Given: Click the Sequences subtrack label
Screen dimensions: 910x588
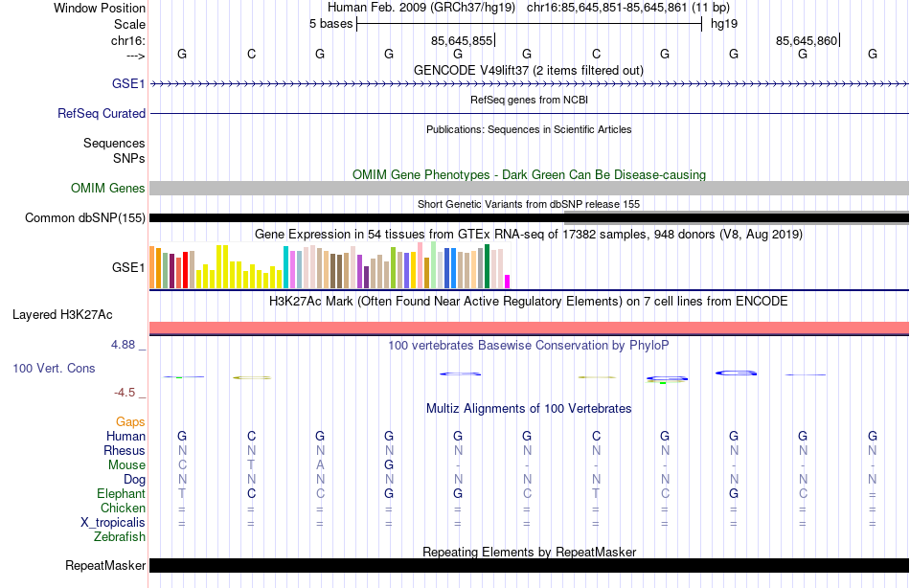Looking at the screenshot, I should point(114,143).
